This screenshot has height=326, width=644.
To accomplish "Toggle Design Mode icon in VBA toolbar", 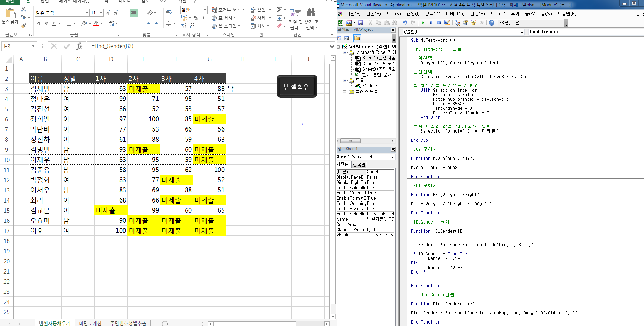I will (447, 23).
